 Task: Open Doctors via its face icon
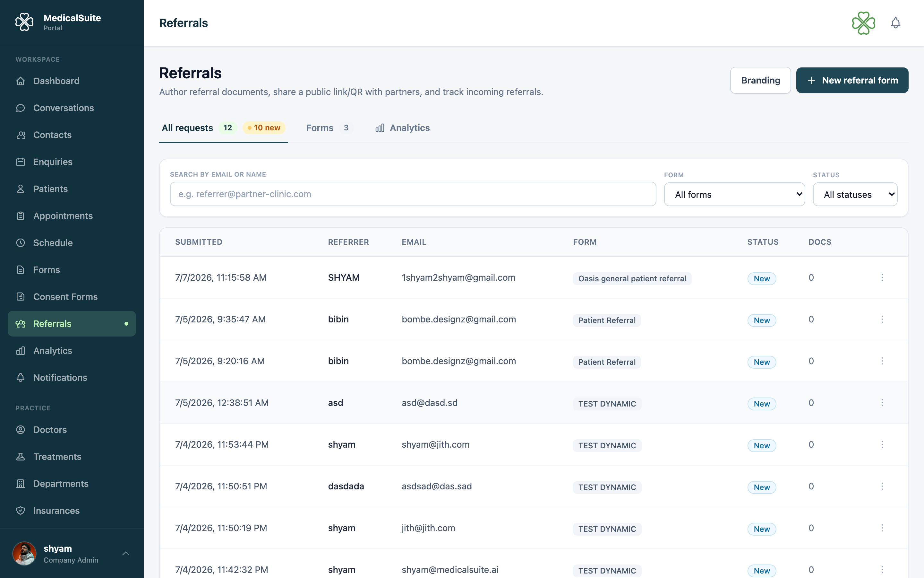pos(21,430)
